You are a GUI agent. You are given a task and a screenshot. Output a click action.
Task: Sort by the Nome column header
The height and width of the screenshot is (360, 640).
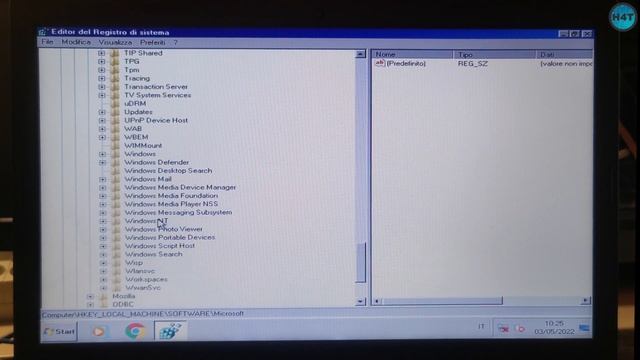[x=413, y=54]
